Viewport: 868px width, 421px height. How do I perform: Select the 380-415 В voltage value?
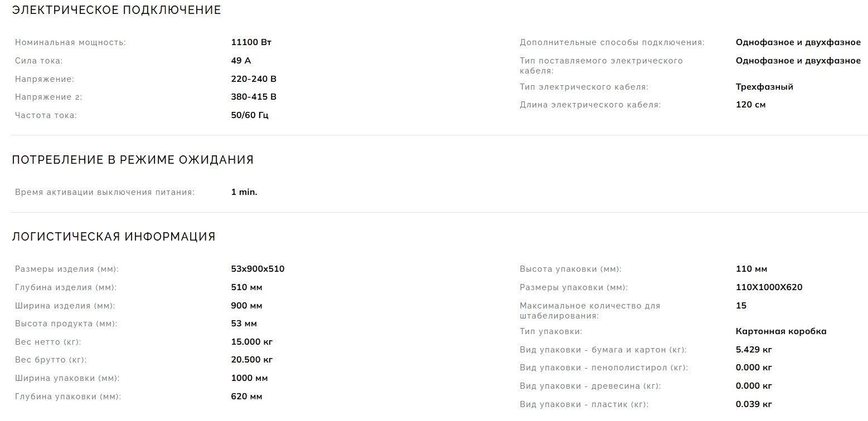254,97
